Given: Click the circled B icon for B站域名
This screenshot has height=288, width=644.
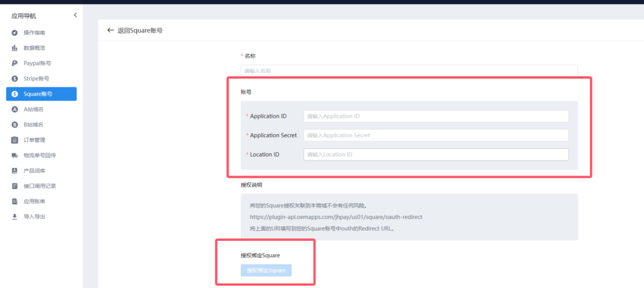Looking at the screenshot, I should pos(14,125).
